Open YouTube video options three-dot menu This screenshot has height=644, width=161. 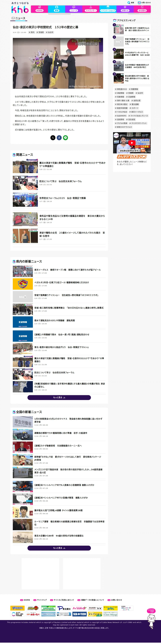click(147, 135)
